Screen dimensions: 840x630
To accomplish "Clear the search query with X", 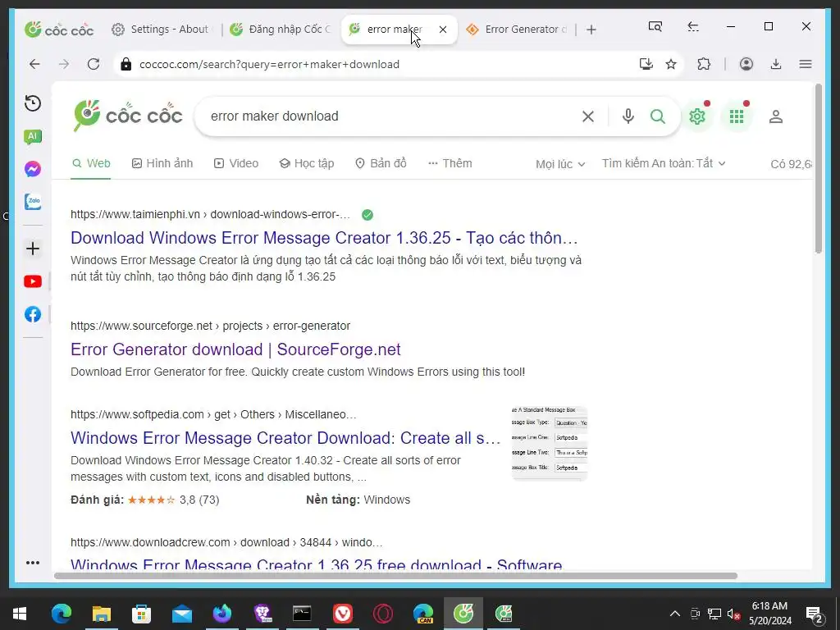I will (587, 116).
